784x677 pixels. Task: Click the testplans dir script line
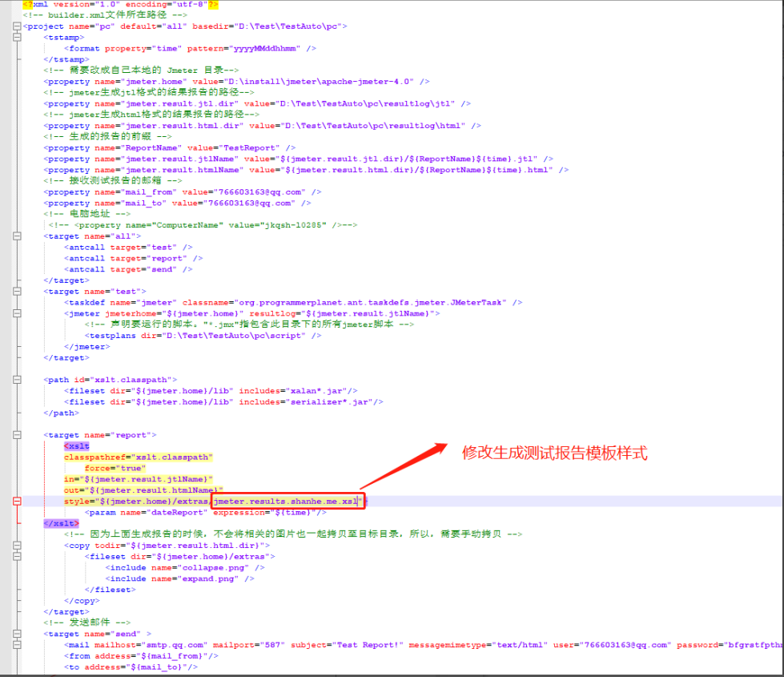203,336
